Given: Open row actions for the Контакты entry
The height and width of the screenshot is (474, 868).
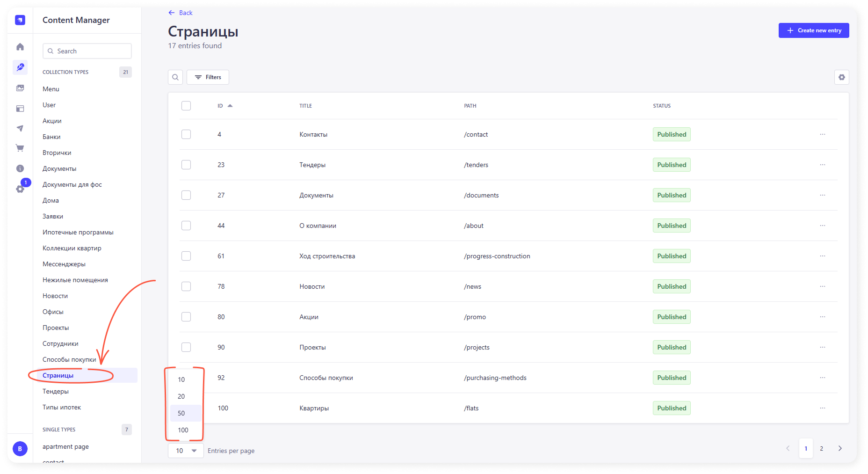Looking at the screenshot, I should click(x=822, y=134).
